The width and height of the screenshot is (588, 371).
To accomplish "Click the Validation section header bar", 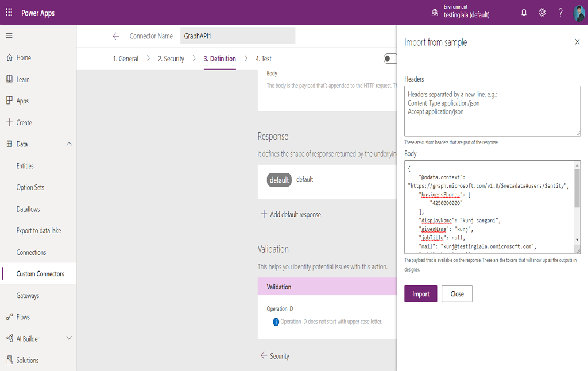I will 327,287.
